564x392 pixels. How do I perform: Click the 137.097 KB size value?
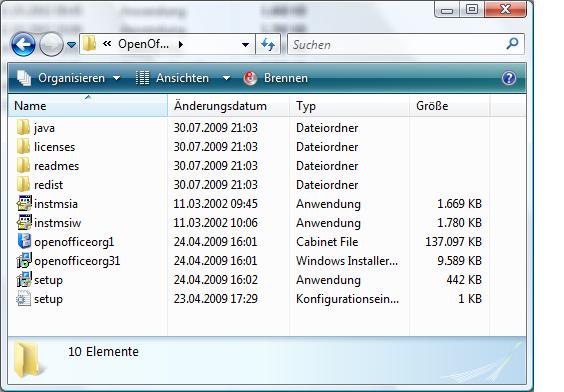click(x=453, y=242)
